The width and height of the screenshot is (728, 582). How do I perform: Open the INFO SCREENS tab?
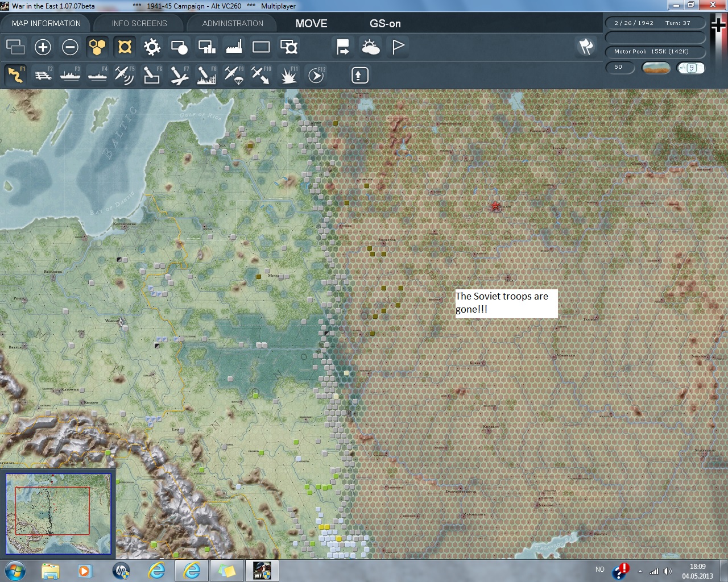139,23
